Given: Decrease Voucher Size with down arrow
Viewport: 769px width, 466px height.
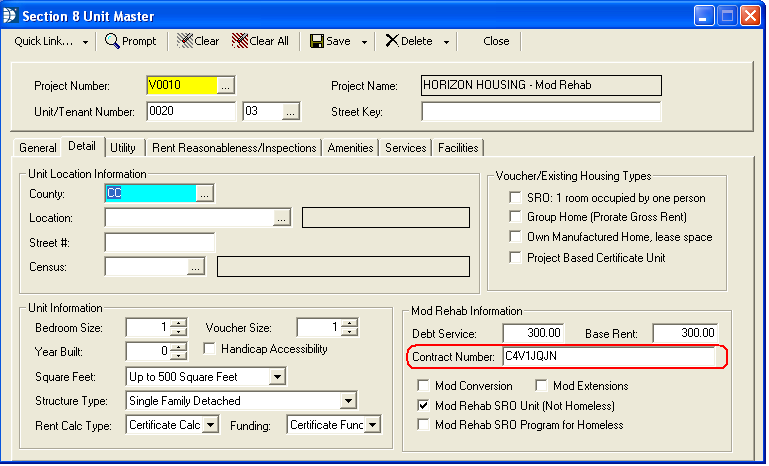Looking at the screenshot, I should [x=350, y=332].
